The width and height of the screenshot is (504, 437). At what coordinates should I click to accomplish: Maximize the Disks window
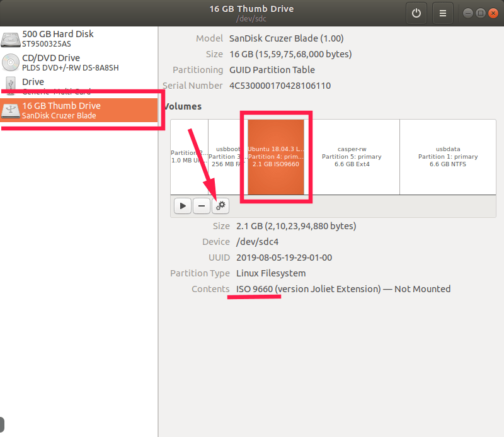(x=479, y=13)
